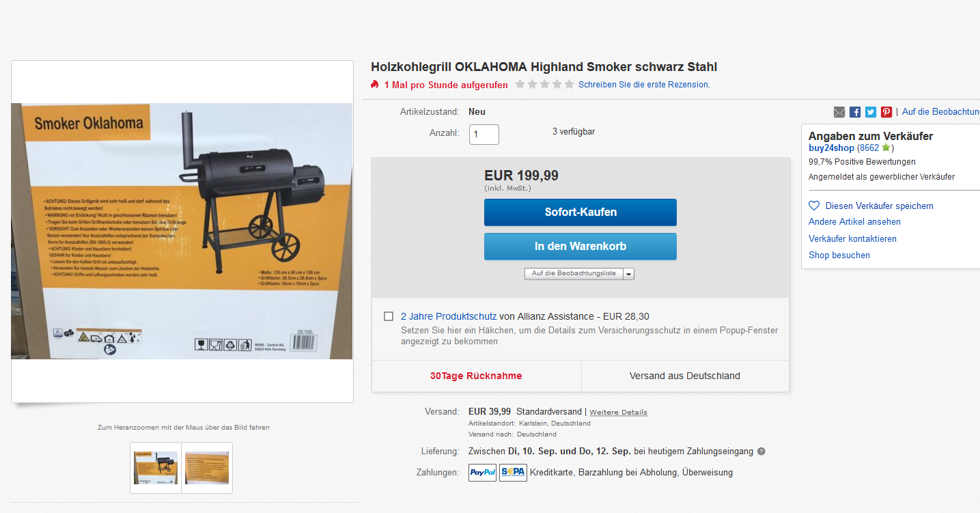The image size is (980, 513).
Task: Tick the 2 Jahre Produktschutz checkbox
Action: 389,316
